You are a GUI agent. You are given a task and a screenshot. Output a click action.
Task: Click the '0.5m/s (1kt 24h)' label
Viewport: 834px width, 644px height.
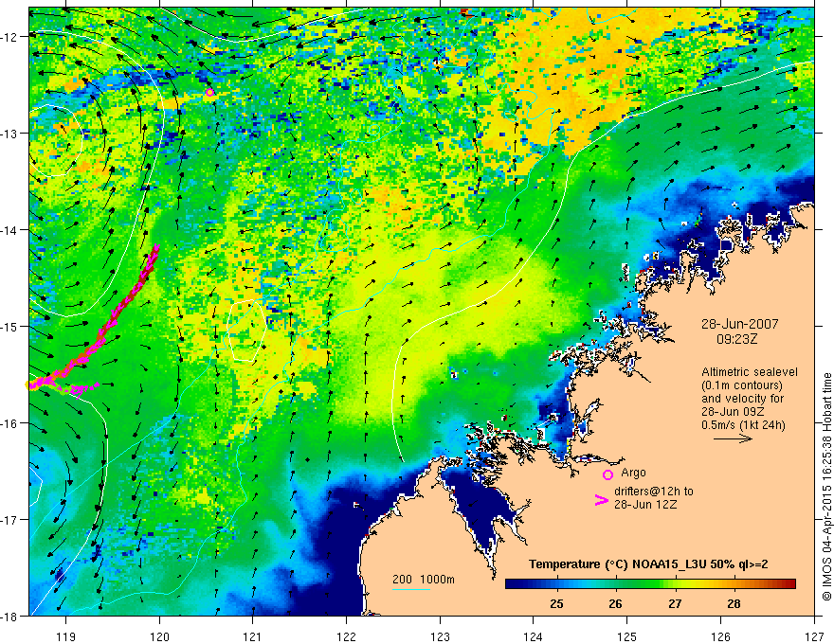pos(743,425)
